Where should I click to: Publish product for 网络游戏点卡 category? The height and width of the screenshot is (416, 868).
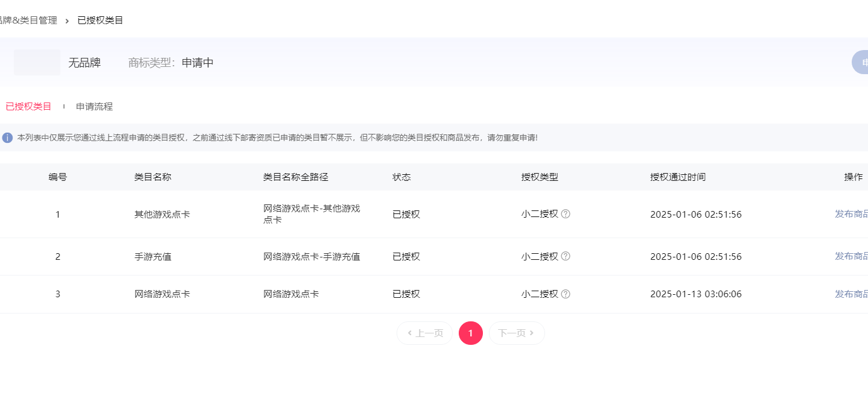851,294
